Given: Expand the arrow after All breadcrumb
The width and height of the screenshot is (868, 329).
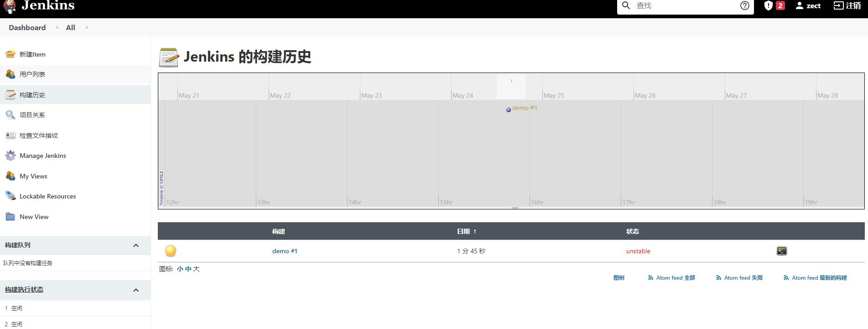Looking at the screenshot, I should coord(87,27).
